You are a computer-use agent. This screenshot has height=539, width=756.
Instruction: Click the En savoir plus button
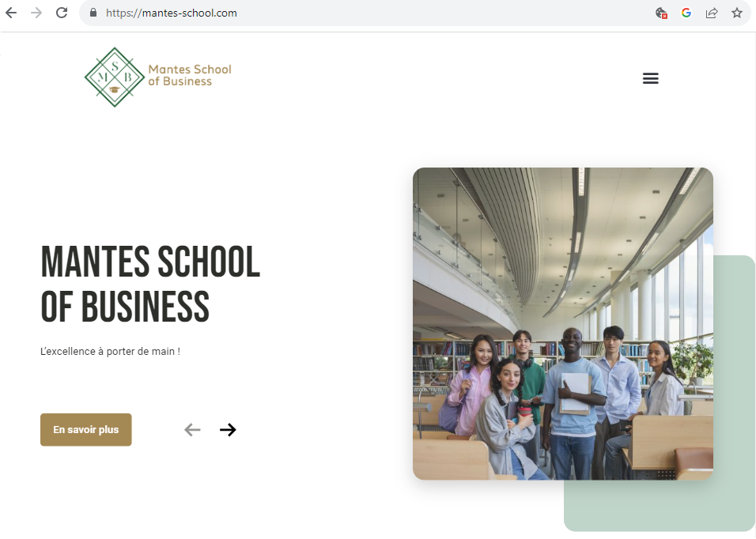[x=86, y=430]
